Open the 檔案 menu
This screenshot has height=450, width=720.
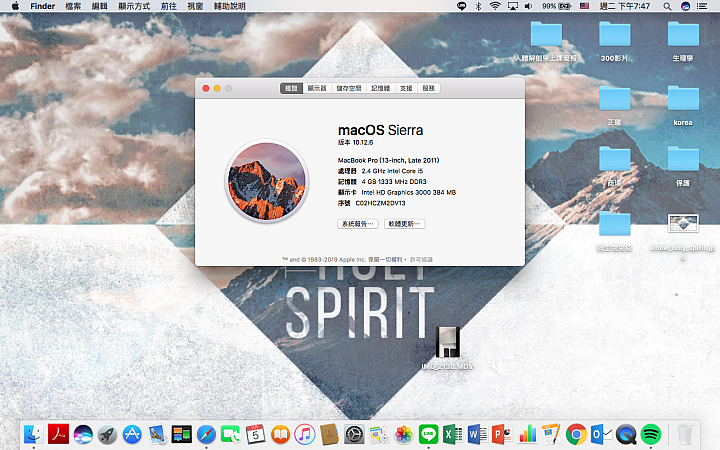[73, 6]
